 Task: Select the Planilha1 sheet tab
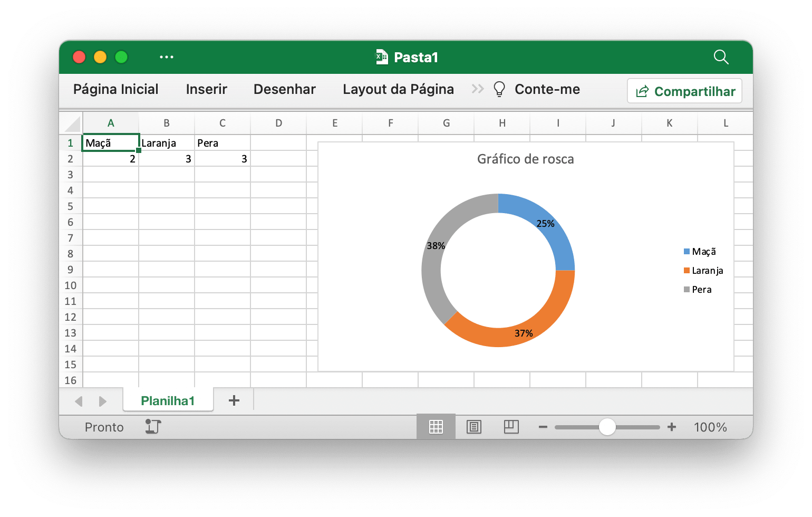[x=168, y=401]
